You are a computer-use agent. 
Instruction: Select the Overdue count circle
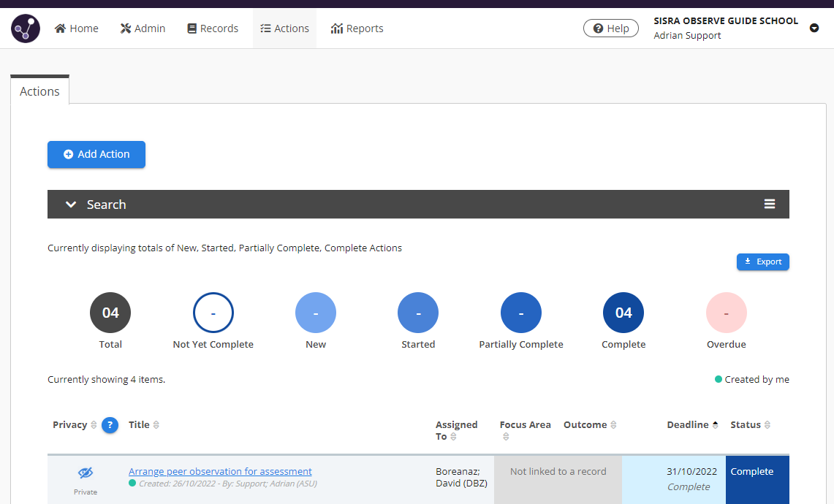pos(726,312)
